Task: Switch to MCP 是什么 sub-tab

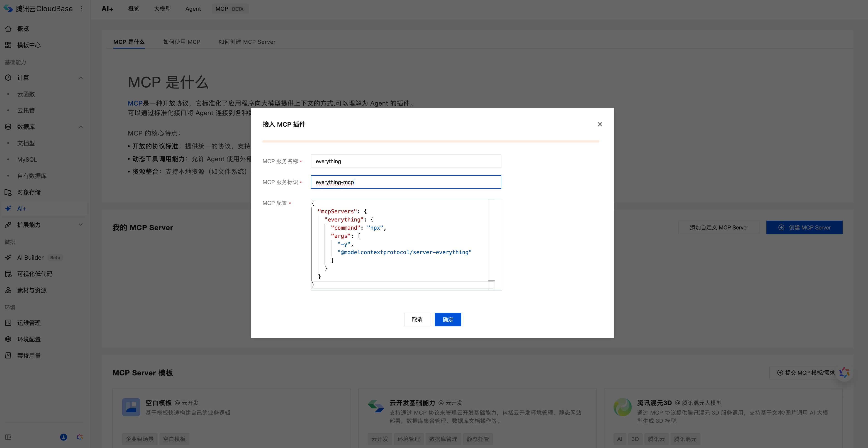Action: tap(129, 42)
